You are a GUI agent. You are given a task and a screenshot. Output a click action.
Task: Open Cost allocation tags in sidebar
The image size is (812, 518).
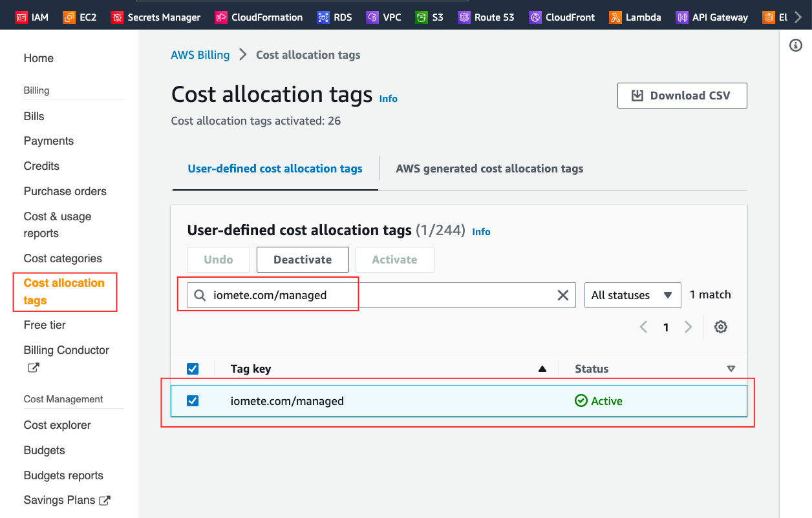coord(64,291)
